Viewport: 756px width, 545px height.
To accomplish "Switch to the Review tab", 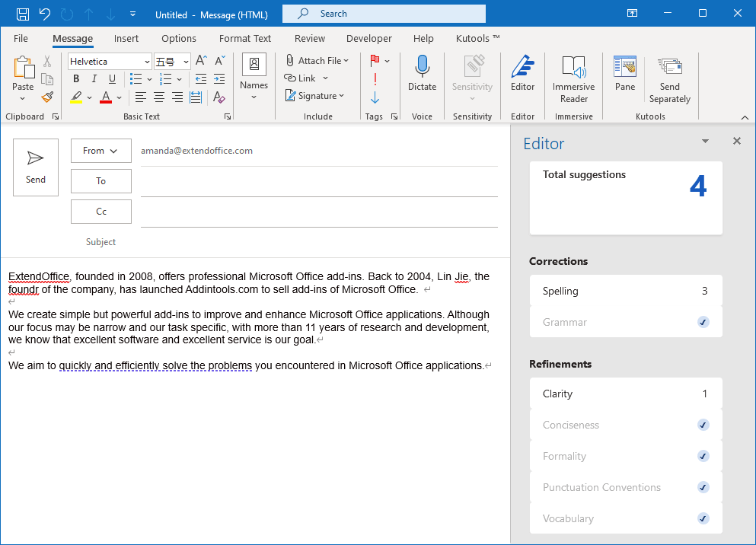I will [x=310, y=39].
